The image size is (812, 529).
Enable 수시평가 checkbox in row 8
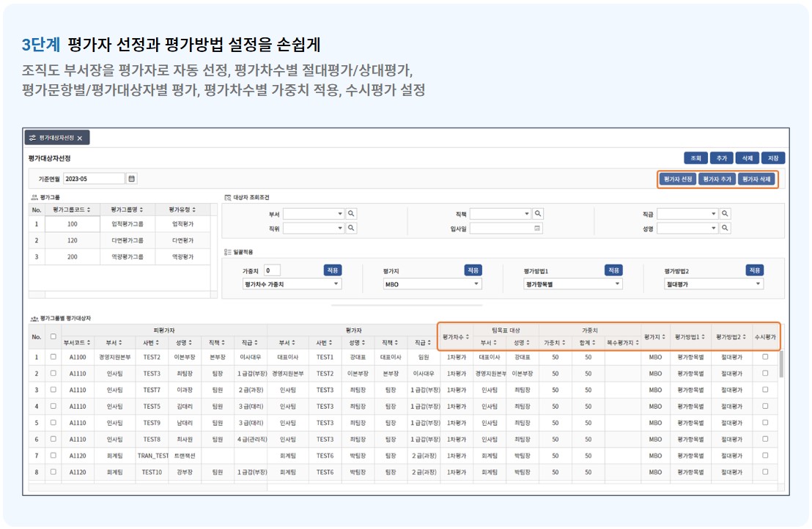[x=765, y=472]
